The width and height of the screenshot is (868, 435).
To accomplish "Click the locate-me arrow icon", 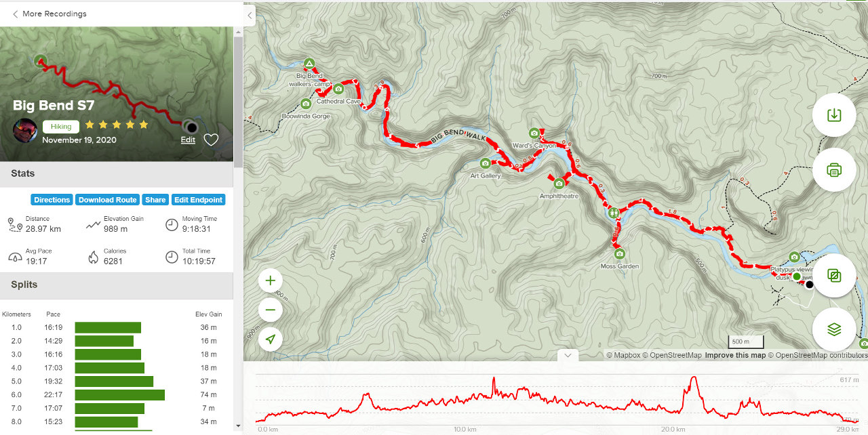I will (271, 339).
